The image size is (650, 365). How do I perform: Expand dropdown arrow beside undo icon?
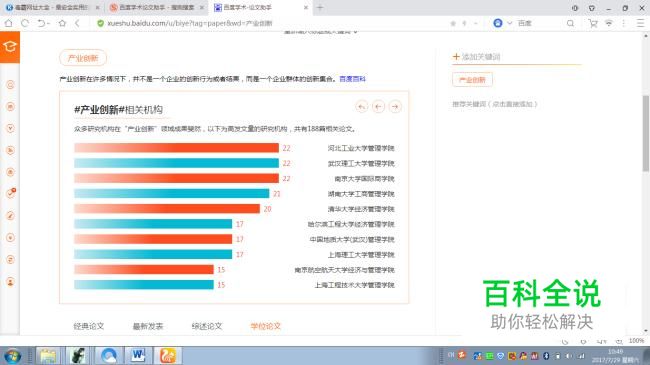tap(49, 24)
